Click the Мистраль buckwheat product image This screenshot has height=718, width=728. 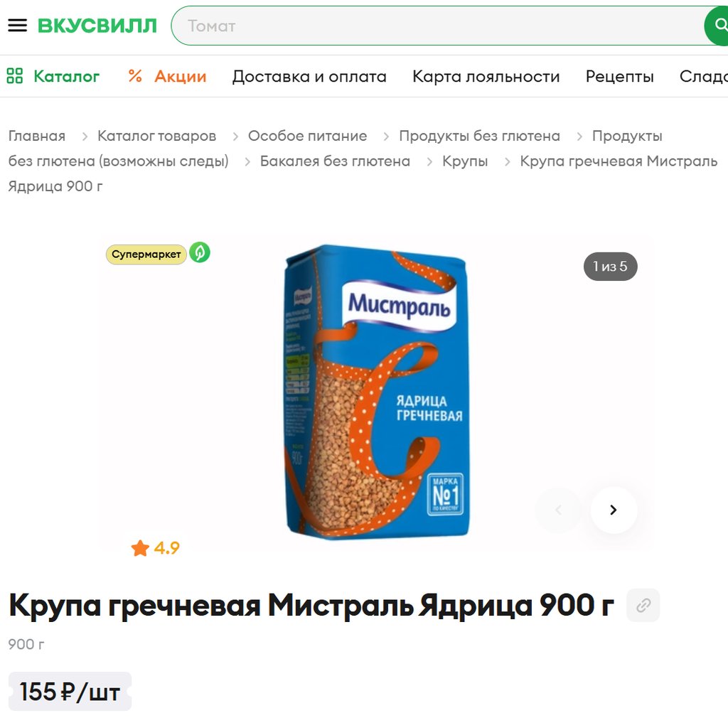377,392
